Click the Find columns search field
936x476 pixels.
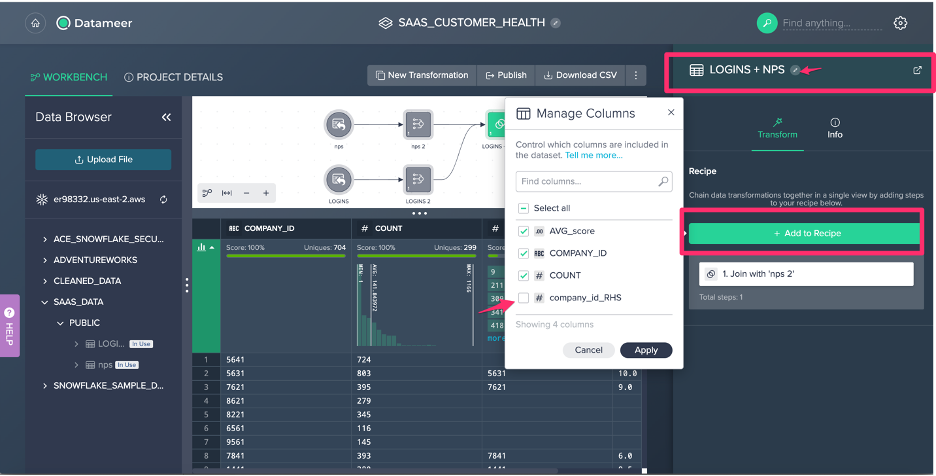click(586, 182)
